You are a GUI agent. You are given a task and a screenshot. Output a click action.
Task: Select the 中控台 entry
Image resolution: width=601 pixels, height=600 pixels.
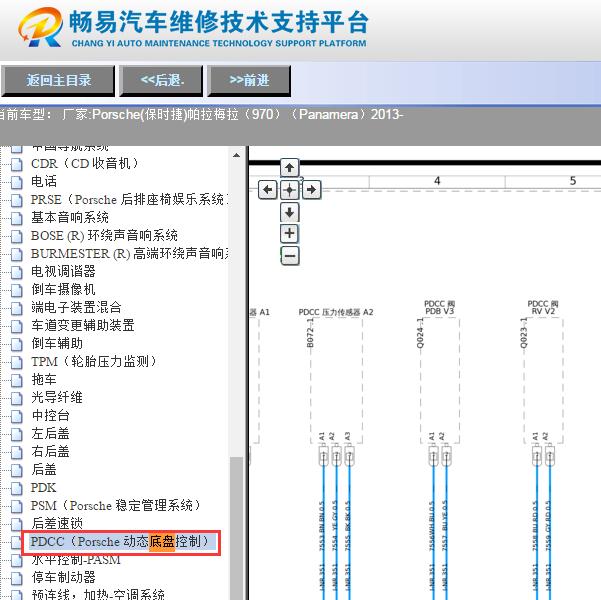[x=50, y=416]
